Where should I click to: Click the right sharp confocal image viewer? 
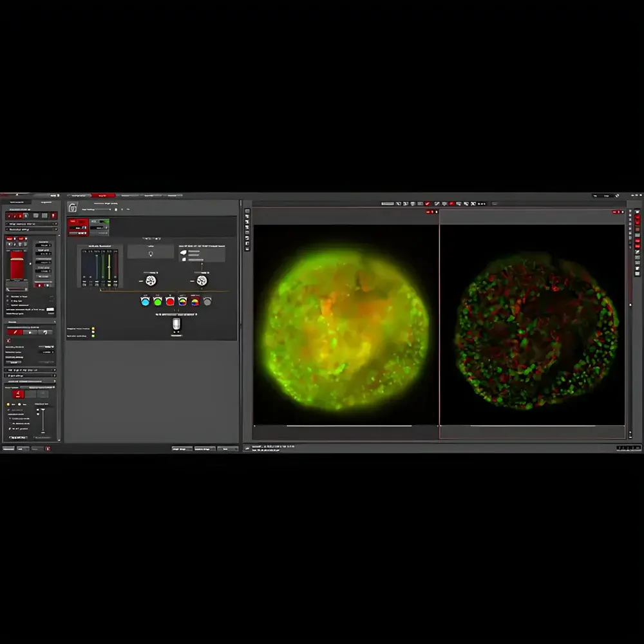coord(533,325)
